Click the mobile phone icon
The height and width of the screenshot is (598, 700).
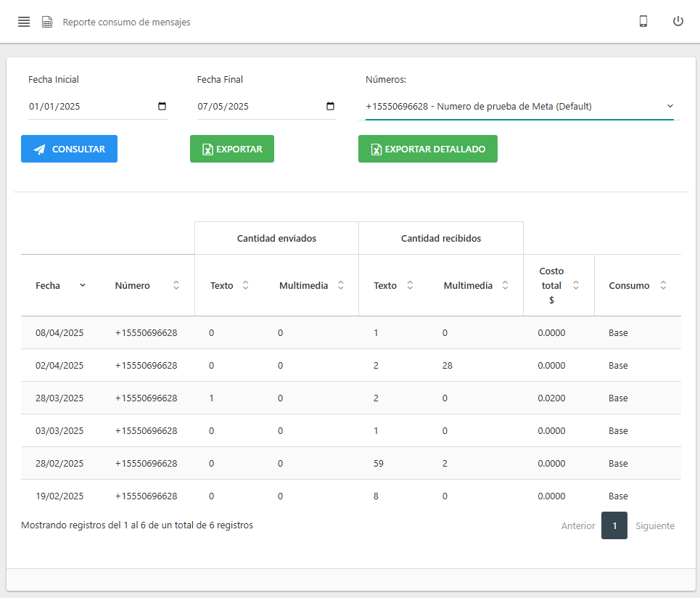pyautogui.click(x=643, y=21)
